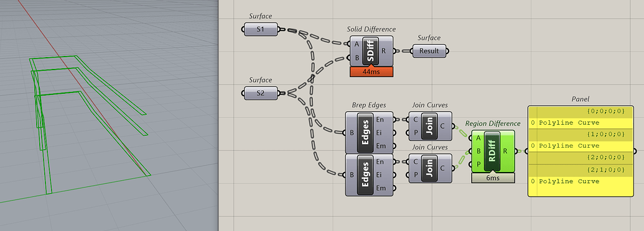Click input A of Solid Difference
The image size is (644, 231).
pos(350,44)
